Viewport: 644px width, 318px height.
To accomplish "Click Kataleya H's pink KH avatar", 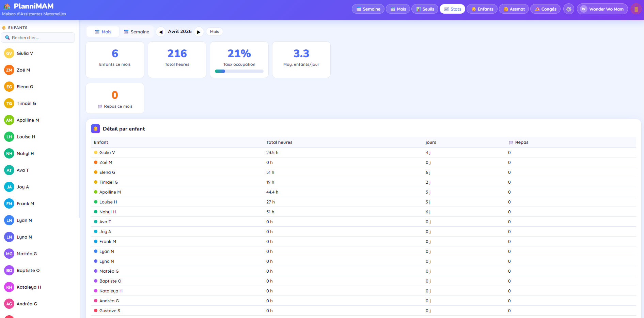I will (x=9, y=287).
